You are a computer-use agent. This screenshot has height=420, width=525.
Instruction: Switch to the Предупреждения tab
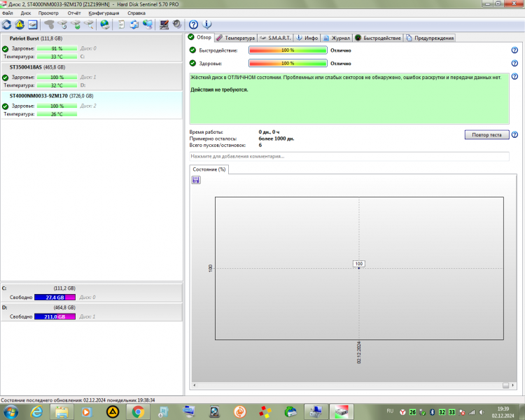point(430,38)
